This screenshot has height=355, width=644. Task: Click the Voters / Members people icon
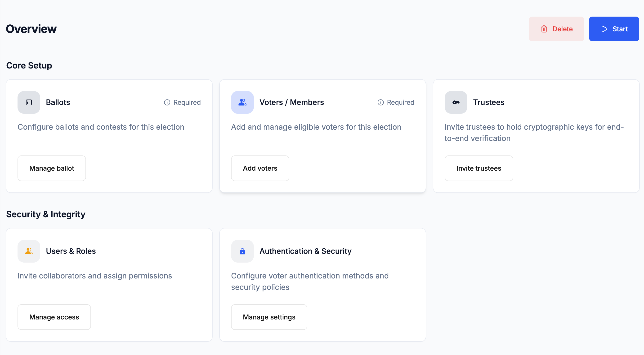click(x=242, y=102)
